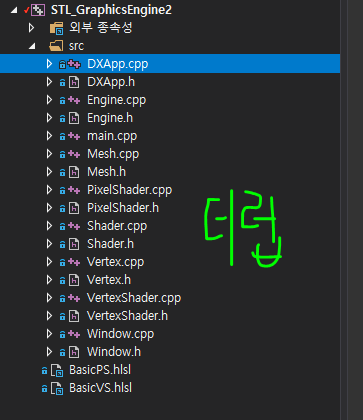The width and height of the screenshot is (363, 420).
Task: Select the DXApp.h file name
Action: pos(111,82)
